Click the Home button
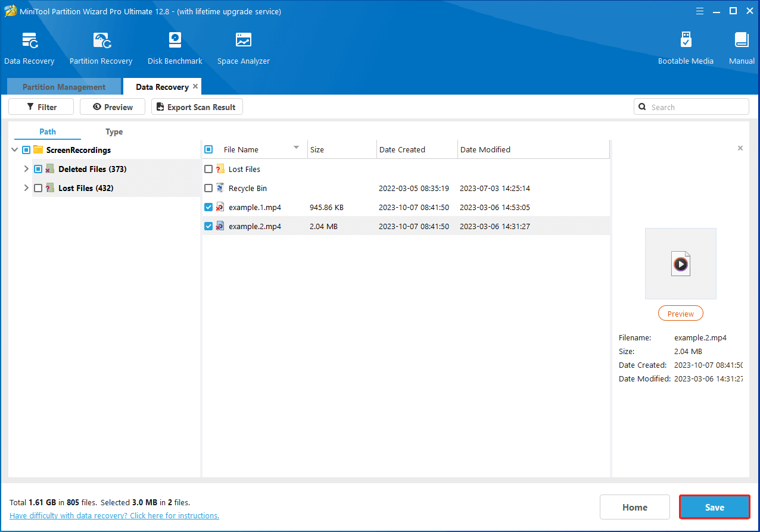This screenshot has height=532, width=760. [x=635, y=507]
